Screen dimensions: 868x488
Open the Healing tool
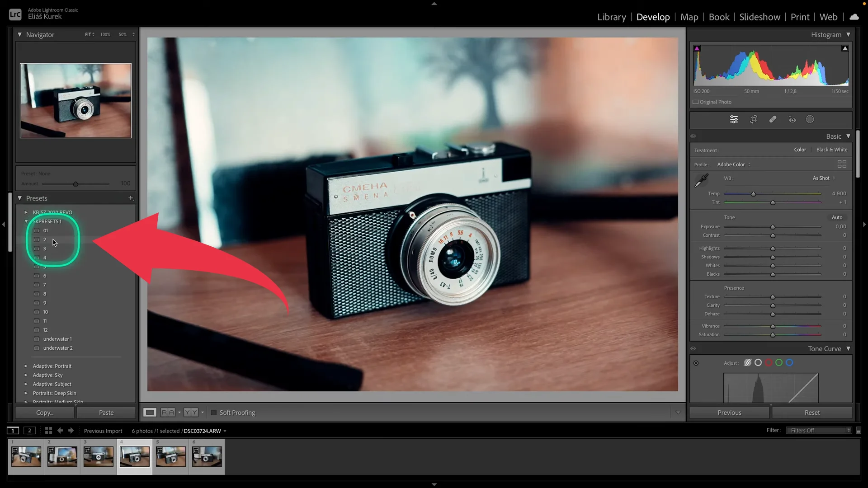773,119
